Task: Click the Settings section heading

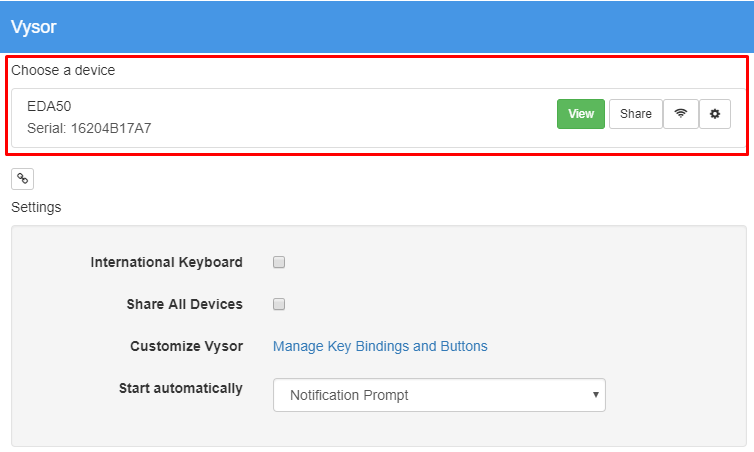Action: pyautogui.click(x=36, y=207)
